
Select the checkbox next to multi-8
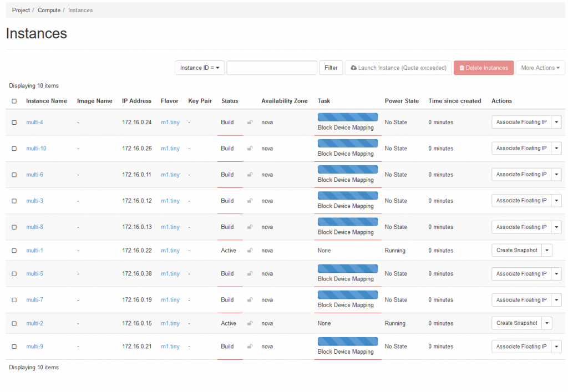[14, 227]
